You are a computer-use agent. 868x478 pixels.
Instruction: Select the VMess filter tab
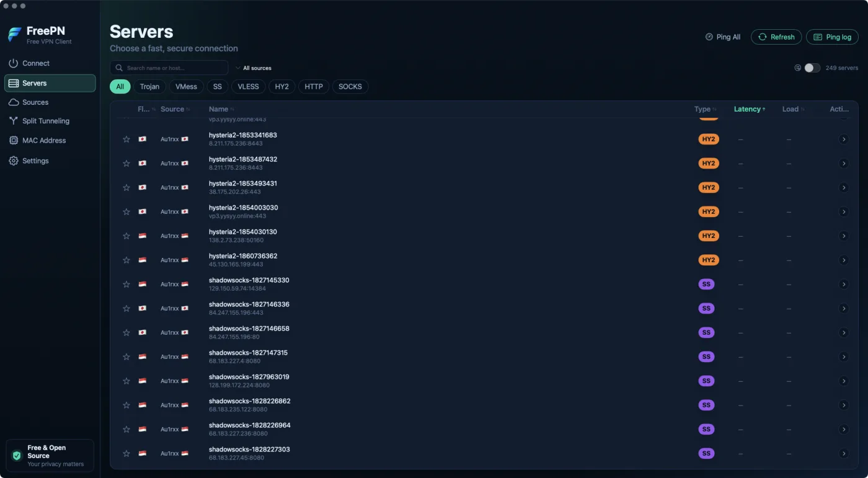pyautogui.click(x=186, y=87)
